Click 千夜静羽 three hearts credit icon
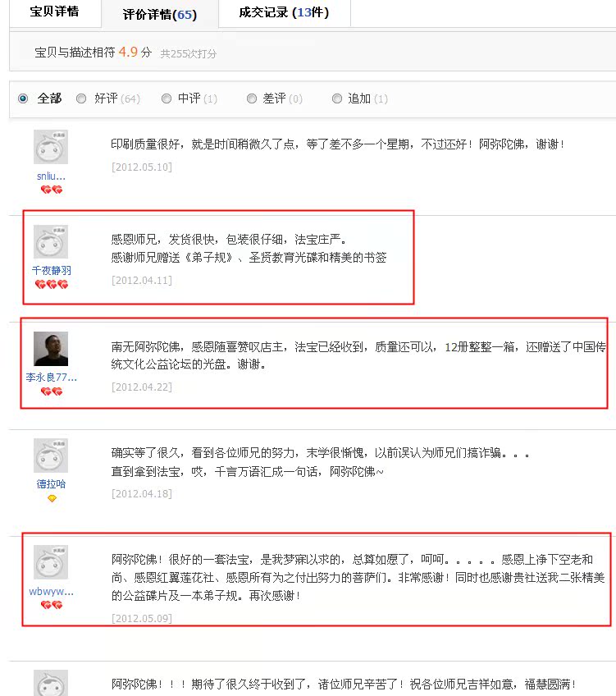Image resolution: width=616 pixels, height=696 pixels. coord(52,284)
